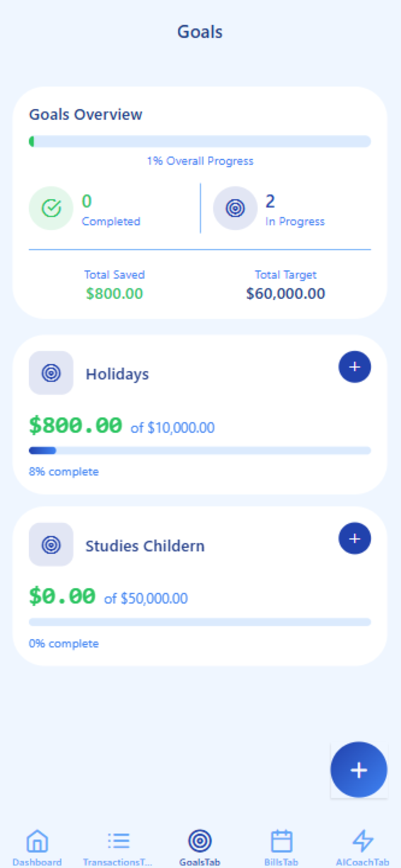Tap the floating add new goal button
Image resolution: width=401 pixels, height=868 pixels.
point(359,770)
